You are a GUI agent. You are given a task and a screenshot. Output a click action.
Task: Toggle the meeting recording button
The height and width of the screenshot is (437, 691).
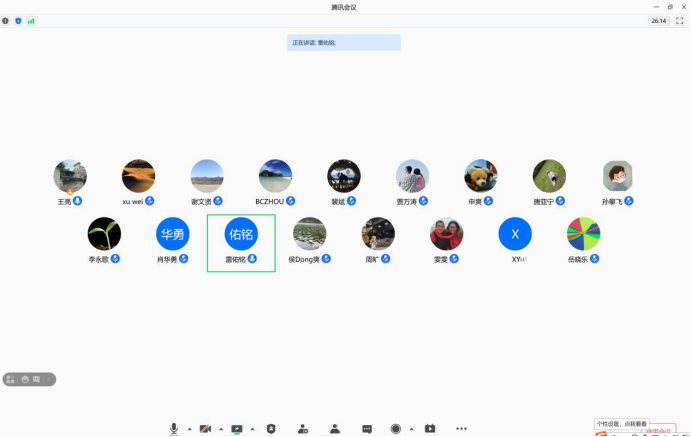(x=396, y=429)
